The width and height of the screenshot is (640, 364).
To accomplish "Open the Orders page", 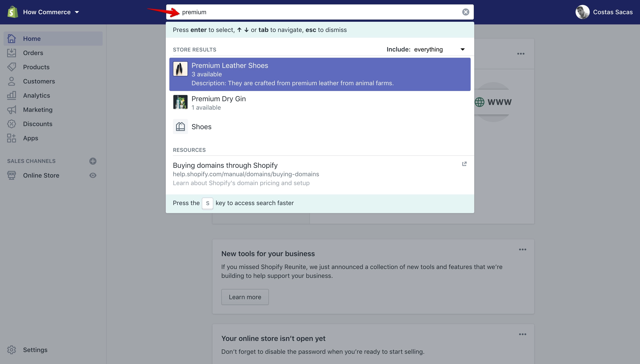I will coord(33,53).
